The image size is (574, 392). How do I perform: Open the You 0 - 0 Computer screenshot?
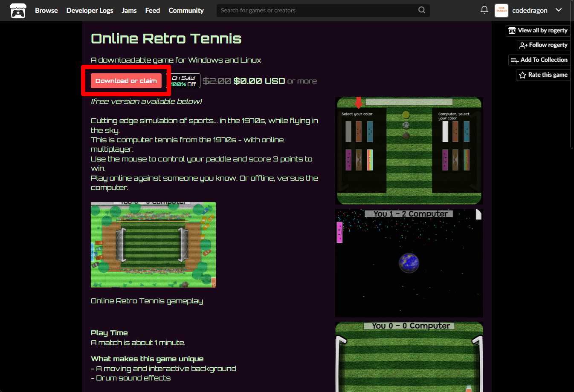[409, 357]
